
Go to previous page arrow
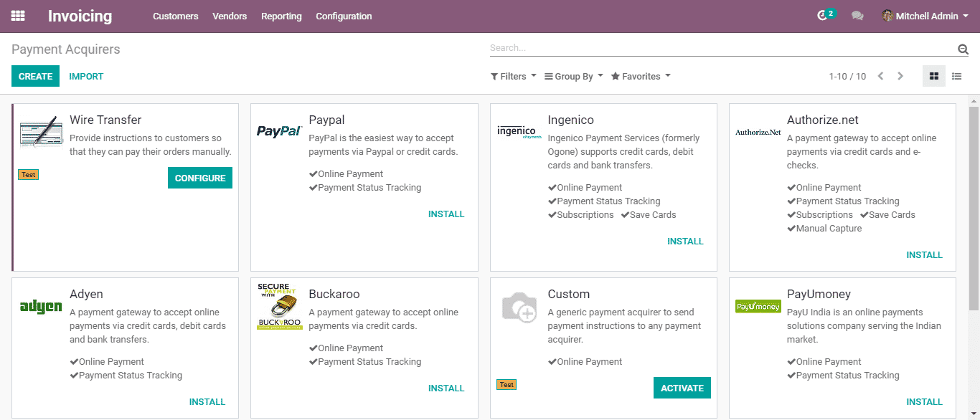pos(880,76)
